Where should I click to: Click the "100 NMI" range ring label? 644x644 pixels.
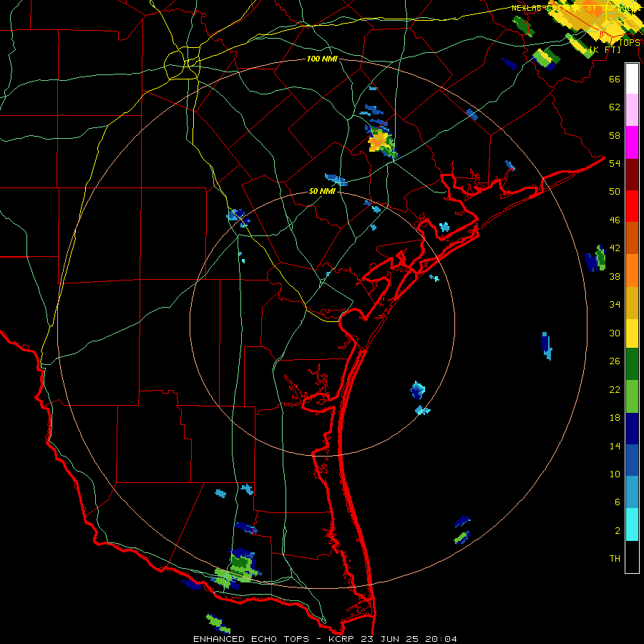pos(322,59)
